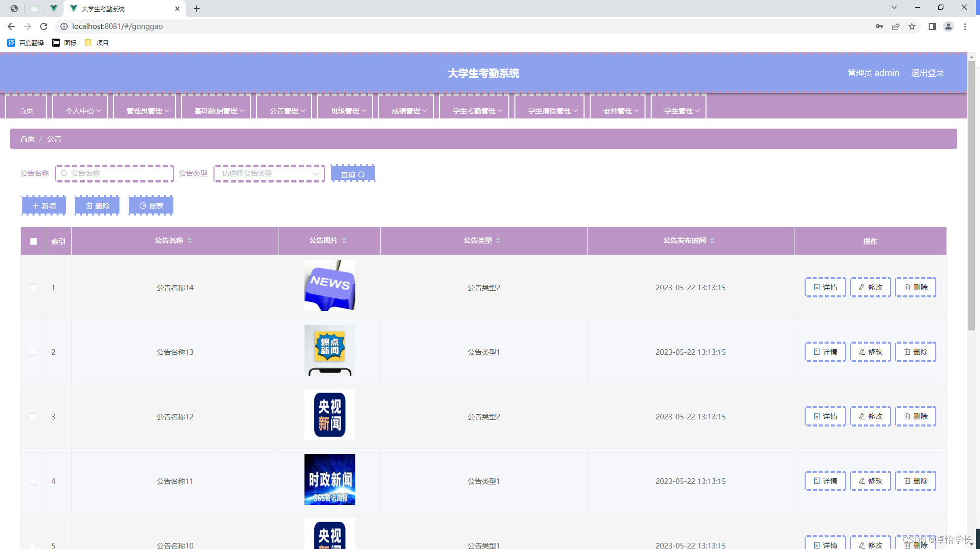Click 修改 button for 公告名称13

pyautogui.click(x=870, y=352)
